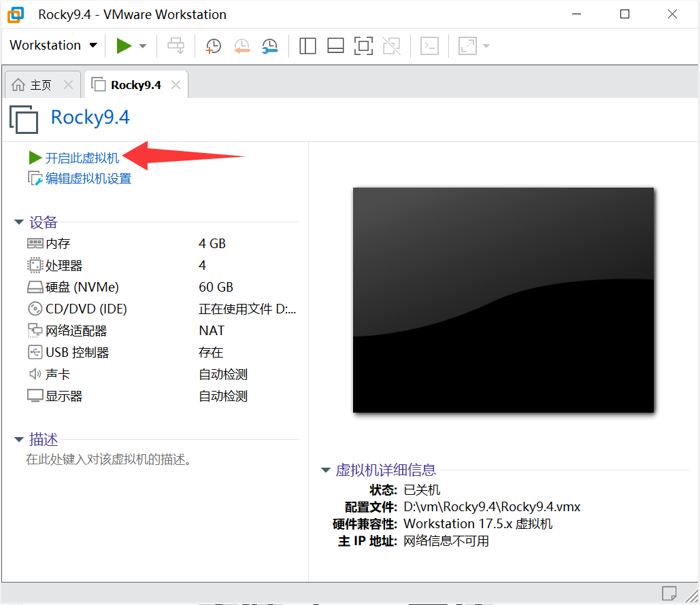
Task: Open the CD/DVD (IDE) device settings
Action: tap(86, 309)
